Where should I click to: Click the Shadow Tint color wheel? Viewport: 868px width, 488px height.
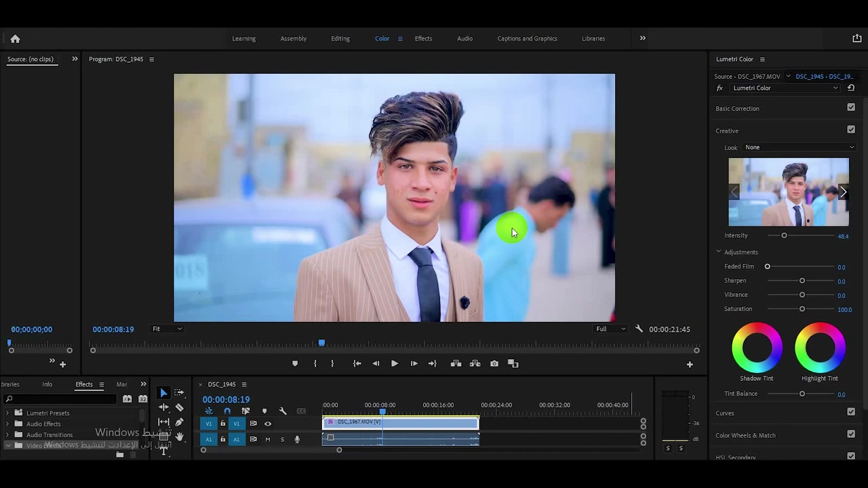(757, 348)
